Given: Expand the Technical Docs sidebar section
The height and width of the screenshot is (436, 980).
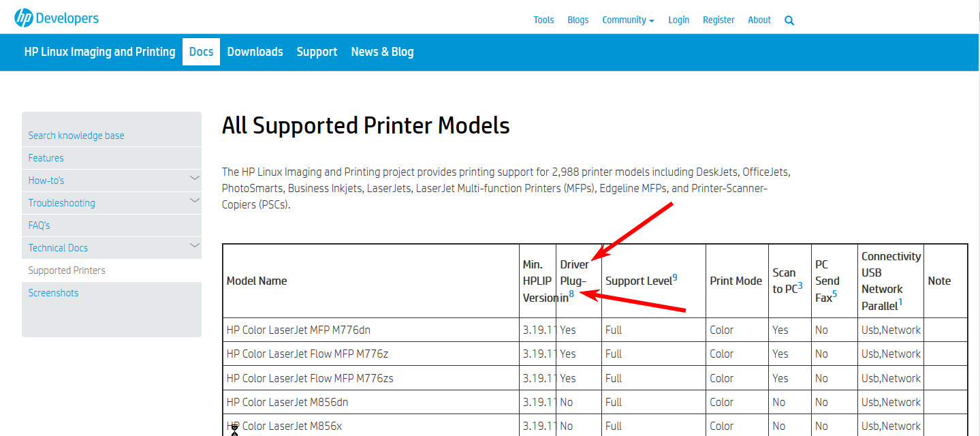Looking at the screenshot, I should [194, 246].
